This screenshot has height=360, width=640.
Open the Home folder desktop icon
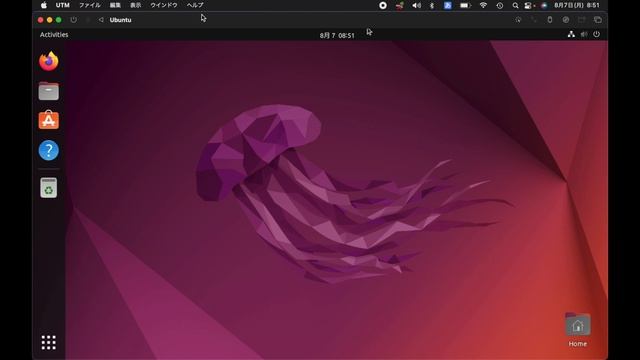pyautogui.click(x=578, y=330)
